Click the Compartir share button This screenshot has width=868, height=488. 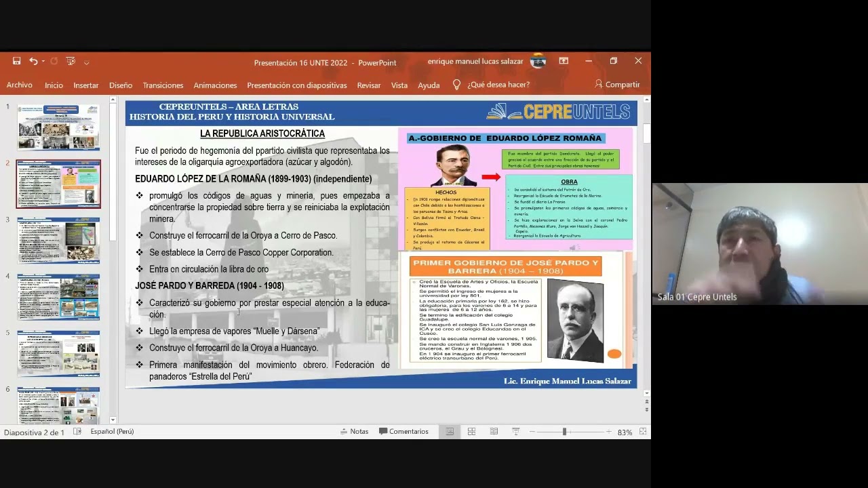click(617, 85)
